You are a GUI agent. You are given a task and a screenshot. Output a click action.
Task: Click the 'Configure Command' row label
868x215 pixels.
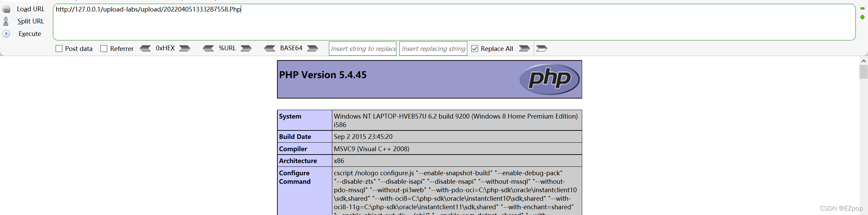click(x=295, y=177)
